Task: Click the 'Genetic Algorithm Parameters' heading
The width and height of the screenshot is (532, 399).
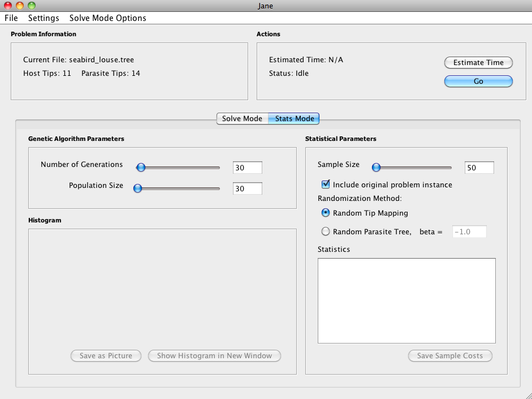Action: click(x=76, y=139)
